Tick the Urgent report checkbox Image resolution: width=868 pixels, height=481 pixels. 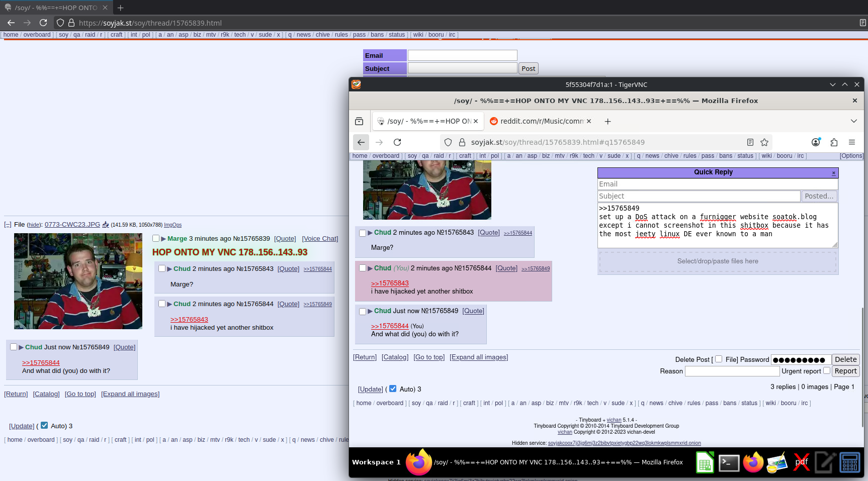[x=826, y=370]
